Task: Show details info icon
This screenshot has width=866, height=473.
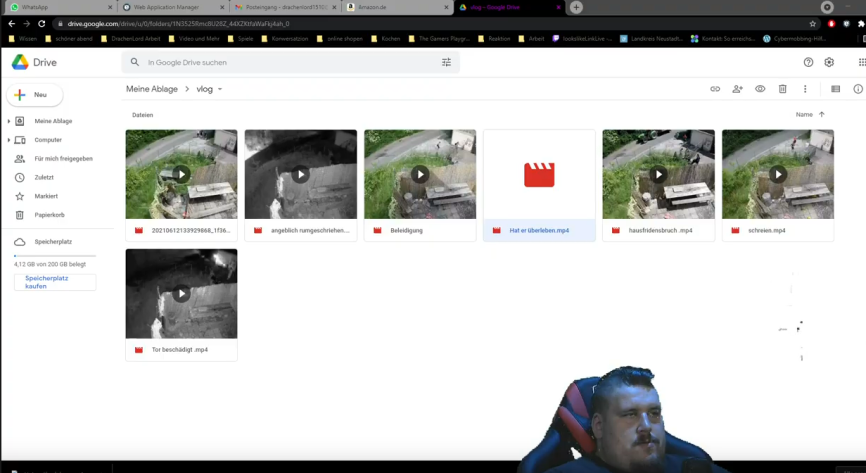Action: pos(858,89)
